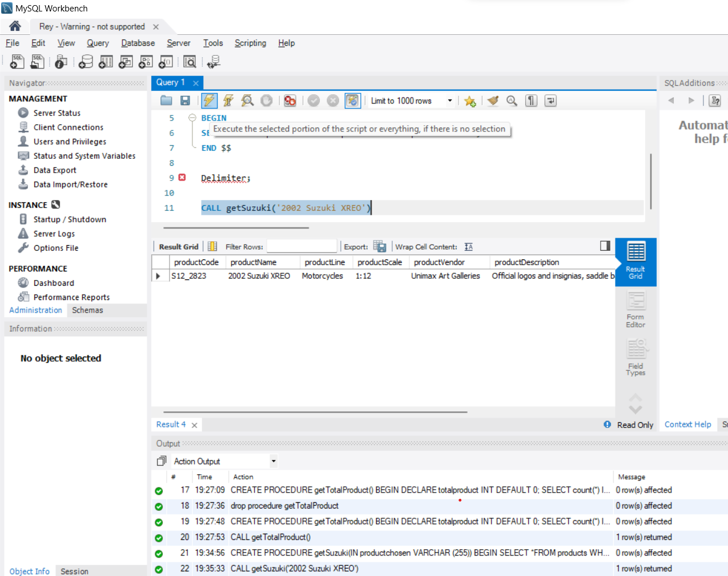Open Server Status in Navigator
The width and height of the screenshot is (728, 576).
(57, 113)
